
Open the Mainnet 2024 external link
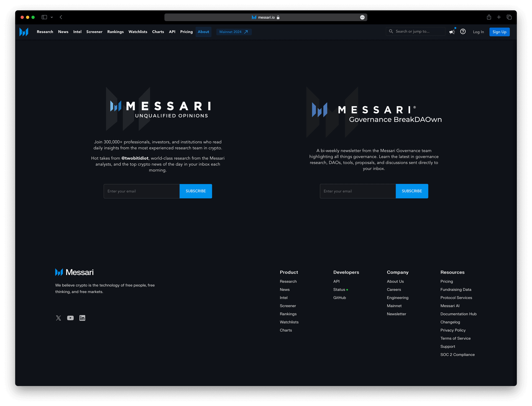(234, 32)
